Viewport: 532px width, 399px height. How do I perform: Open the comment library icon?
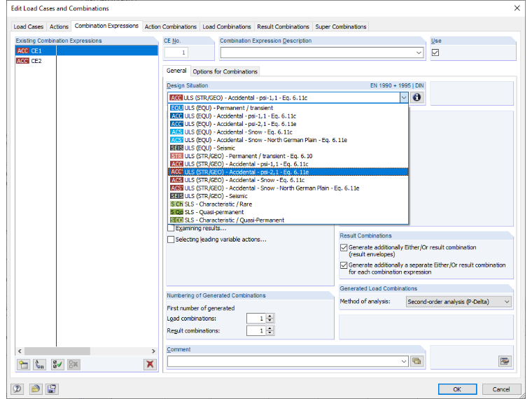[x=416, y=361]
